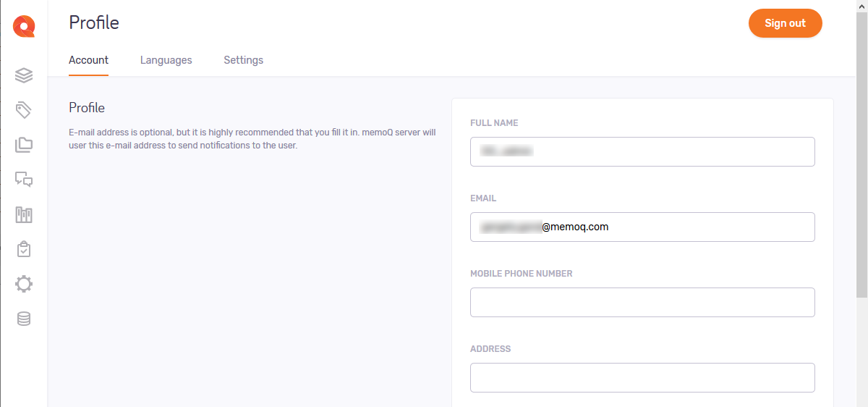This screenshot has width=868, height=407.
Task: Open the tags icon in sidebar
Action: click(x=24, y=110)
